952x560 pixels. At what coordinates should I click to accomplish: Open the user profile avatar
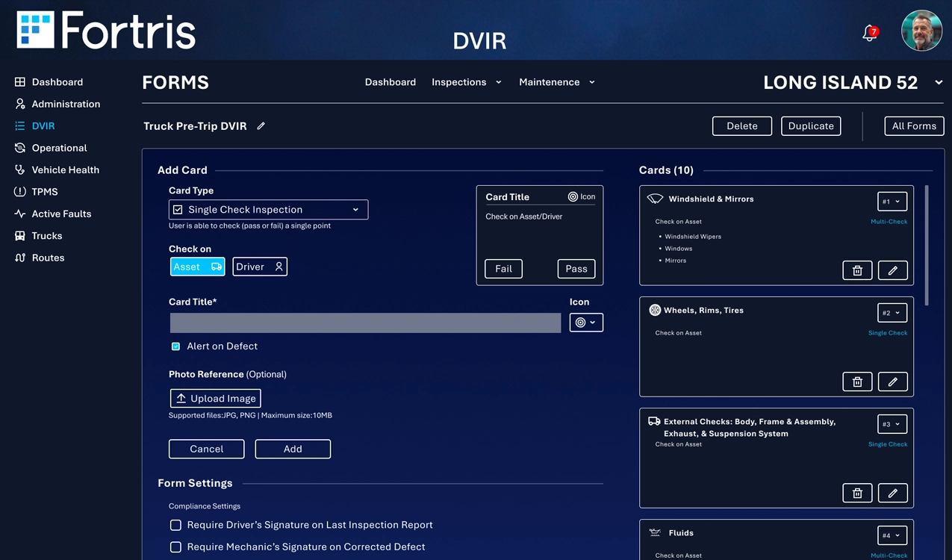[921, 31]
